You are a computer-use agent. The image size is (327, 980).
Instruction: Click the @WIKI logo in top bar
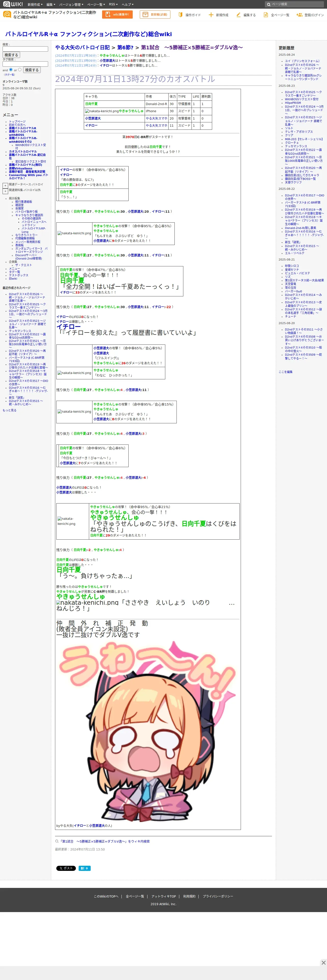click(x=12, y=4)
